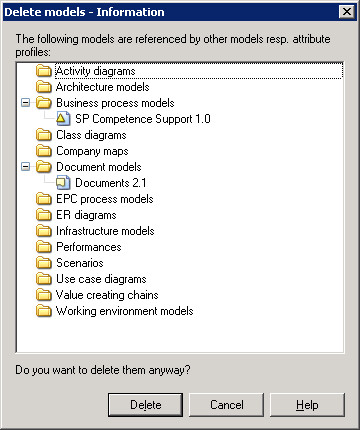Click the Documents 2.1 model icon
The image size is (360, 430).
(x=63, y=183)
